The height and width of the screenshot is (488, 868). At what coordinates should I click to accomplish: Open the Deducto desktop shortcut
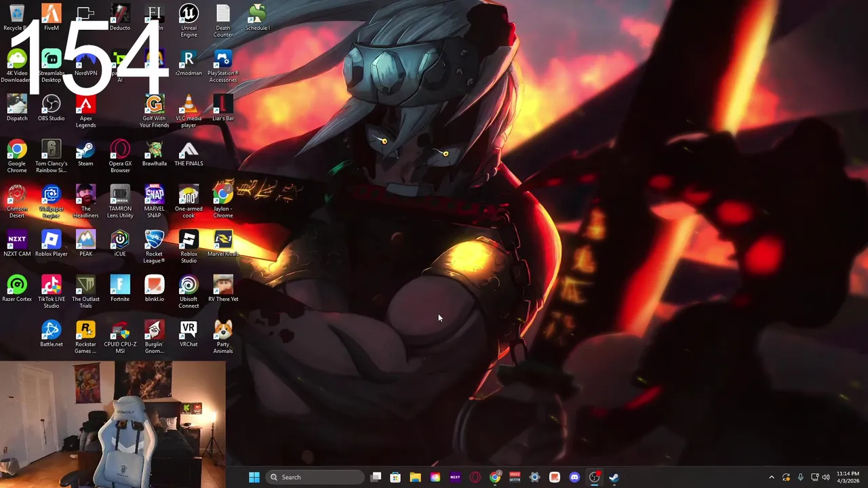point(120,18)
